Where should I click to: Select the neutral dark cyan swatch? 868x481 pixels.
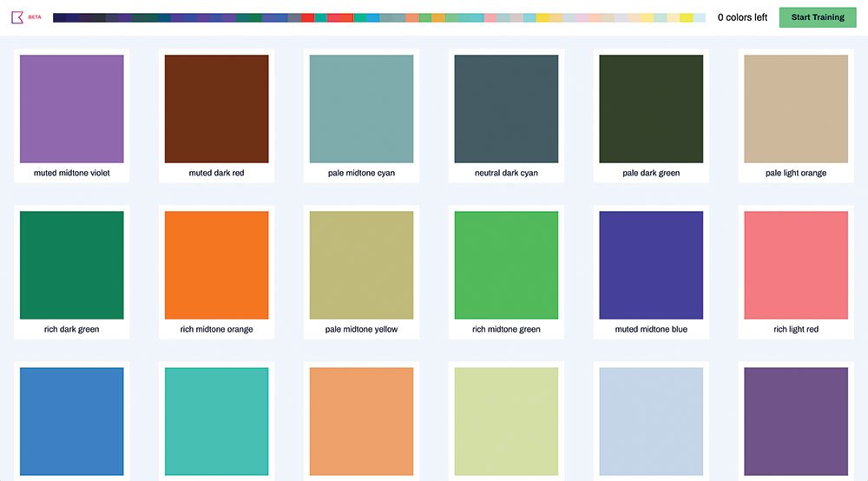click(507, 109)
